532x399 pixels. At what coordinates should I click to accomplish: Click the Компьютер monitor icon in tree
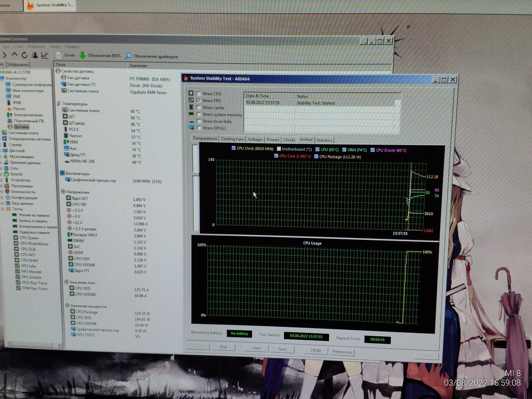pyautogui.click(x=2, y=78)
